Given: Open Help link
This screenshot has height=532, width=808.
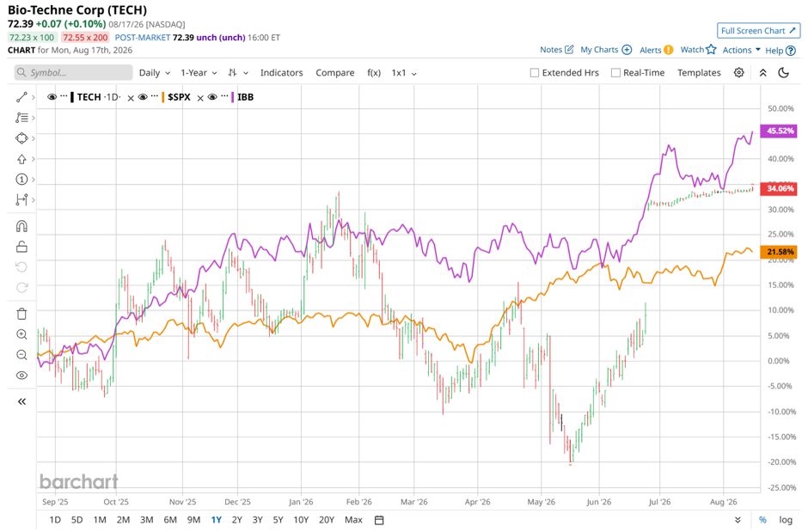Looking at the screenshot, I should pos(780,51).
